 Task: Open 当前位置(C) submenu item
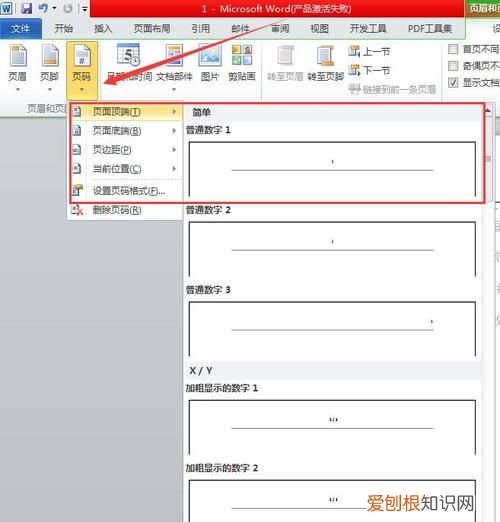click(126, 169)
